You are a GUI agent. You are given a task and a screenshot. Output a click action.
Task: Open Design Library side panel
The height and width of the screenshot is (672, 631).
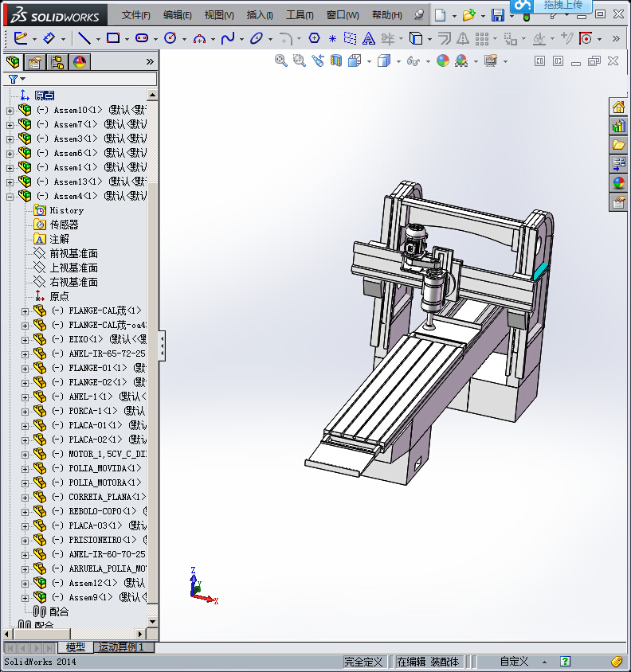pyautogui.click(x=618, y=126)
